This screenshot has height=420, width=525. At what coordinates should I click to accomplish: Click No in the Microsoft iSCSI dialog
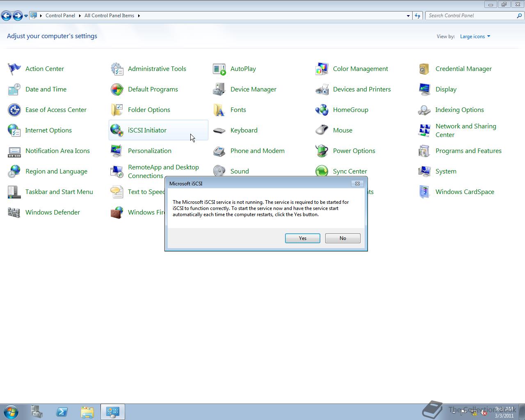(343, 238)
